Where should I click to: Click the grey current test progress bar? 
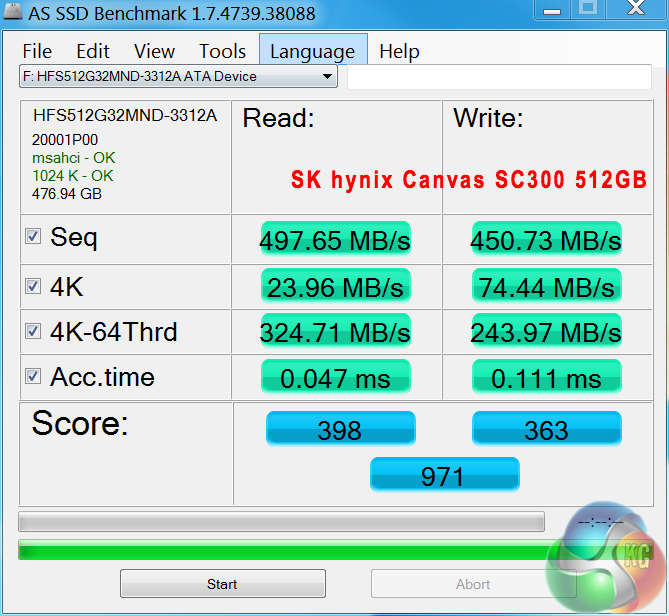(281, 521)
